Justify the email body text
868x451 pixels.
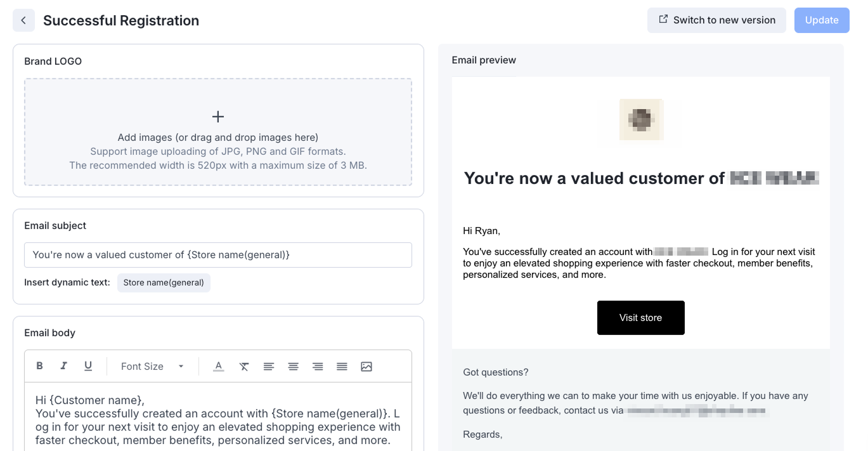pos(342,366)
